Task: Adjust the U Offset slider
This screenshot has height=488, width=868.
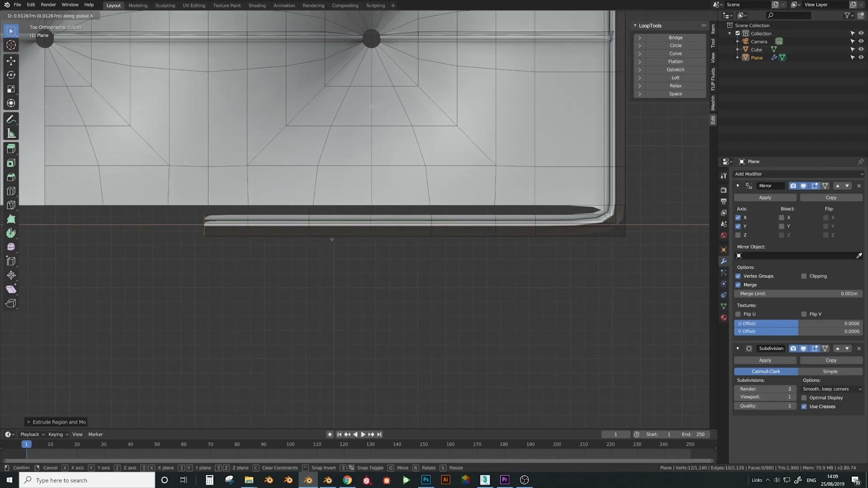Action: click(x=798, y=324)
